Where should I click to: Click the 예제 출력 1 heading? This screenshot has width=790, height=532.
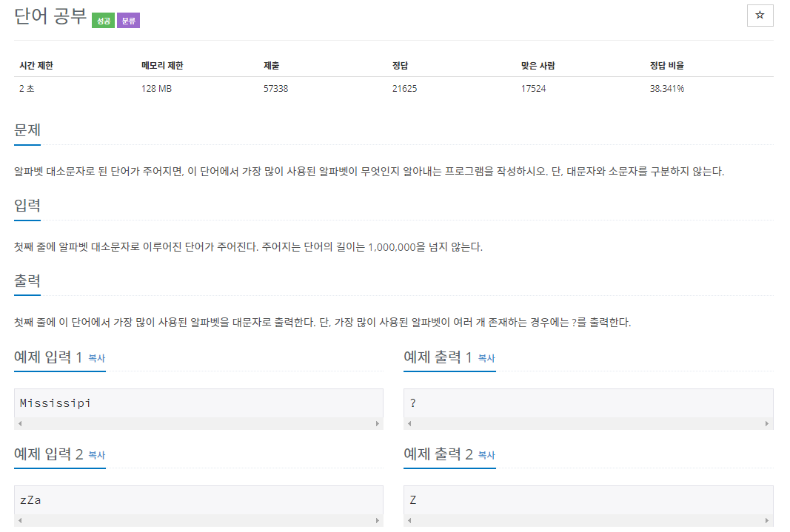pos(438,357)
